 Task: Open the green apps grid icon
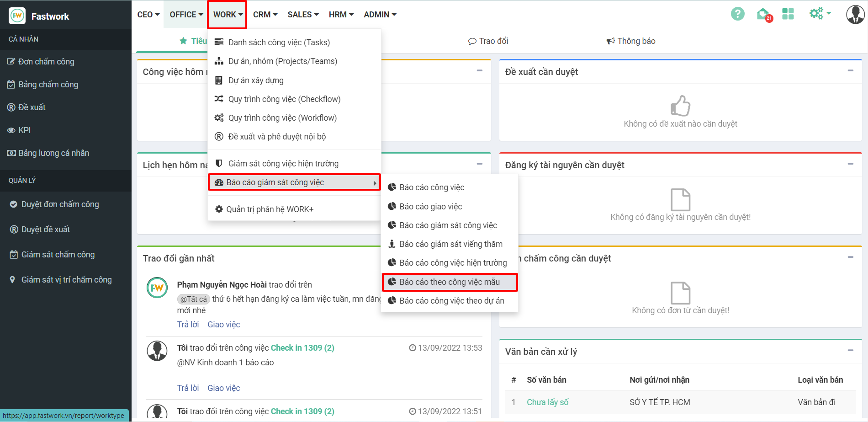[x=788, y=14]
